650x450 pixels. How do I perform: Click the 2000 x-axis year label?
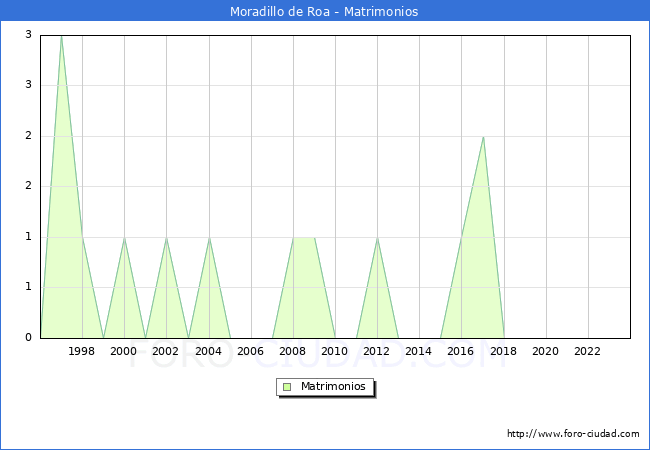coord(124,351)
